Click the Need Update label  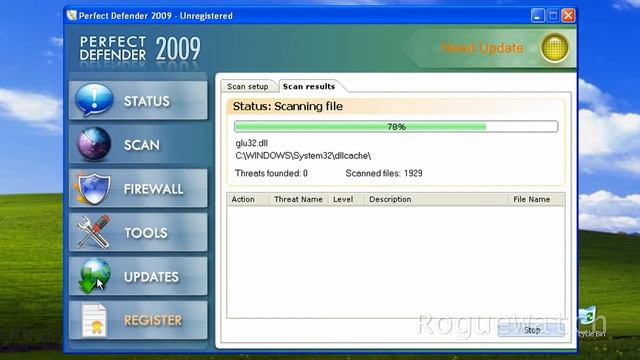[482, 48]
